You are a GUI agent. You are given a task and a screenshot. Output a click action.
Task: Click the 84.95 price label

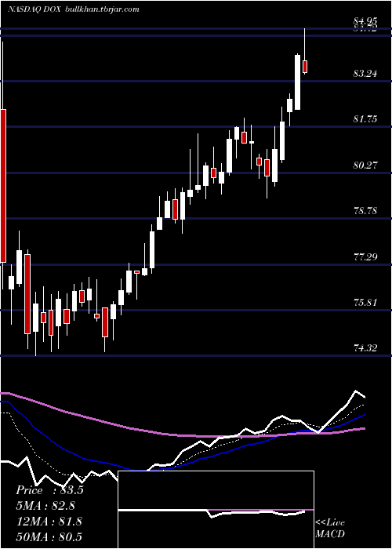pyautogui.click(x=366, y=23)
